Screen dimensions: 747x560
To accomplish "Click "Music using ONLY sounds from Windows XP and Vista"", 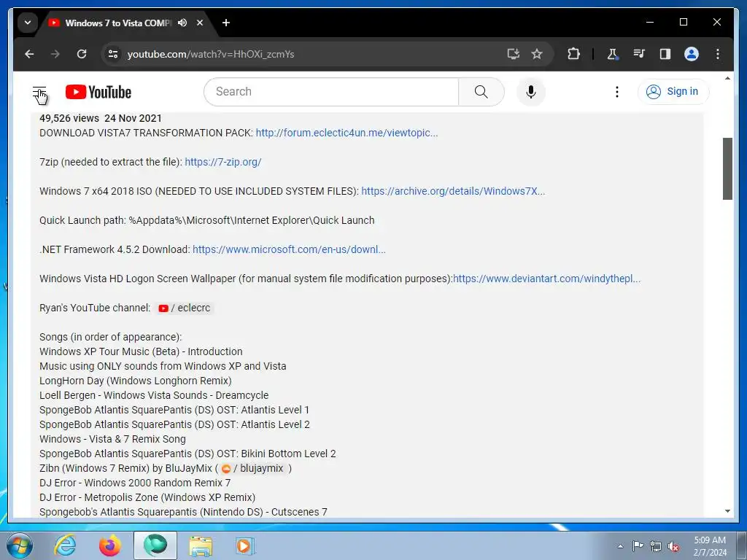I will click(163, 366).
